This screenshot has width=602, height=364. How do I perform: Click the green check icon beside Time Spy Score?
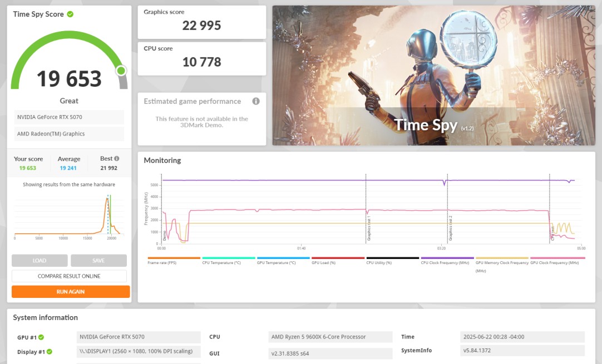(70, 14)
